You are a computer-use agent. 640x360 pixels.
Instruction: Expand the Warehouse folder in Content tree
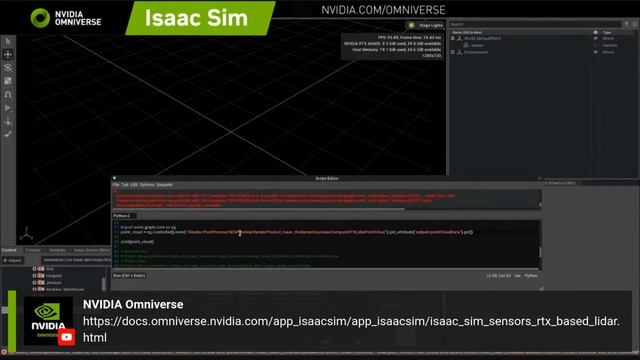coord(34,289)
